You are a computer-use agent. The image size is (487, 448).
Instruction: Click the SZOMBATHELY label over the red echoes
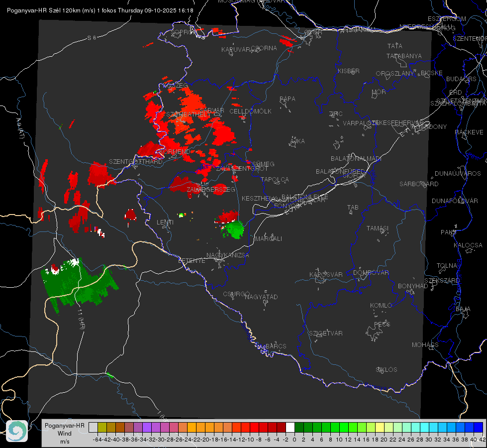(x=189, y=114)
